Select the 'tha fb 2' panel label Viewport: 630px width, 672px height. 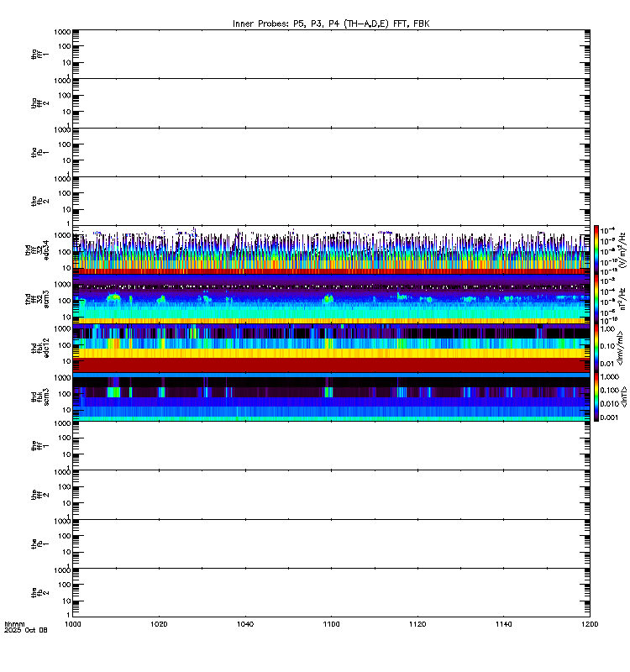[40, 201]
